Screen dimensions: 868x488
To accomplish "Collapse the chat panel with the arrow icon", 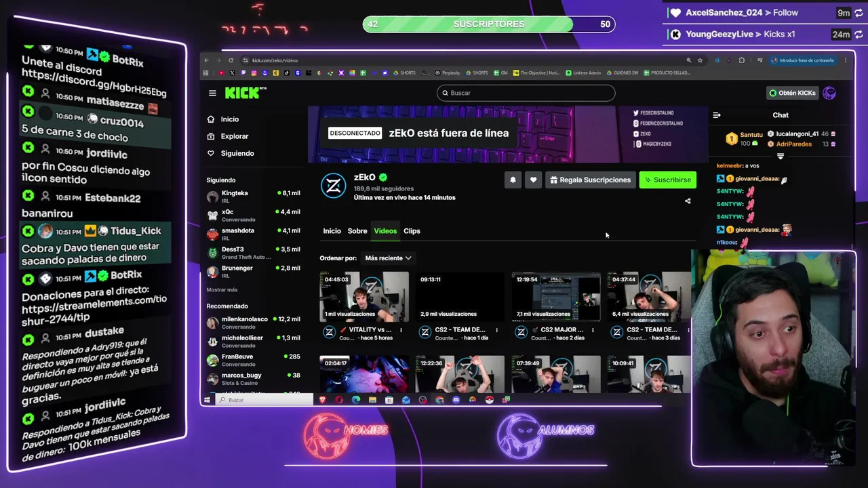I will [x=717, y=115].
